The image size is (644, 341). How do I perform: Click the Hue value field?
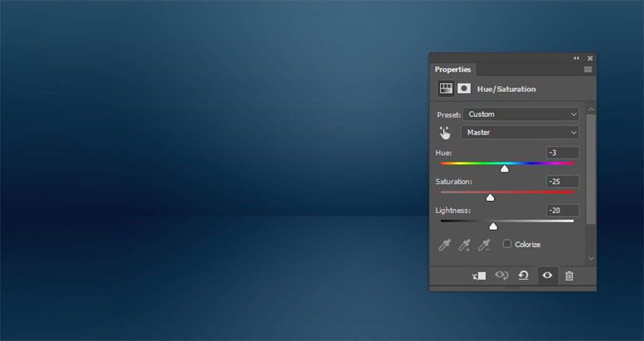click(x=563, y=153)
